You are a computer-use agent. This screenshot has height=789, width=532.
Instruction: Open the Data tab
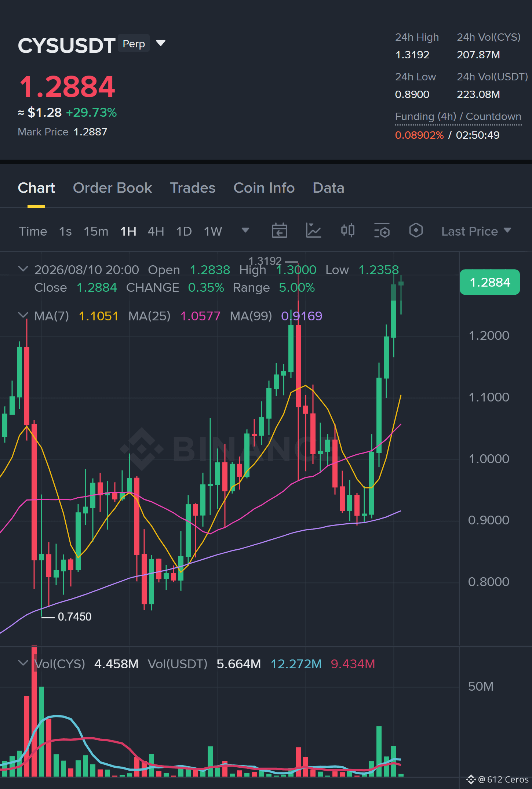tap(328, 188)
